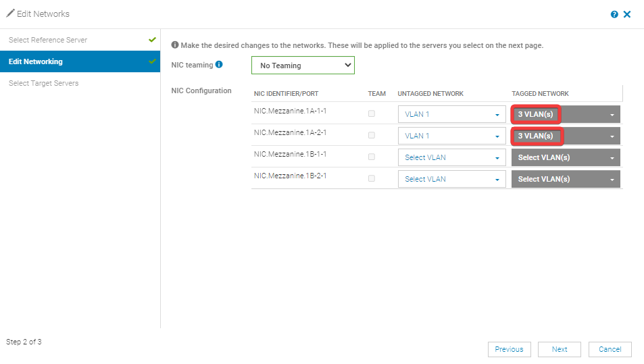This screenshot has width=644, height=364.
Task: Open the NIC teaming No Teaming dropdown
Action: [303, 66]
